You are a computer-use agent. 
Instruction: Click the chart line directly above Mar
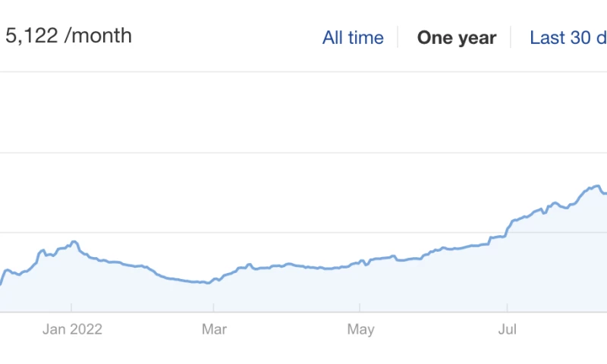point(214,280)
